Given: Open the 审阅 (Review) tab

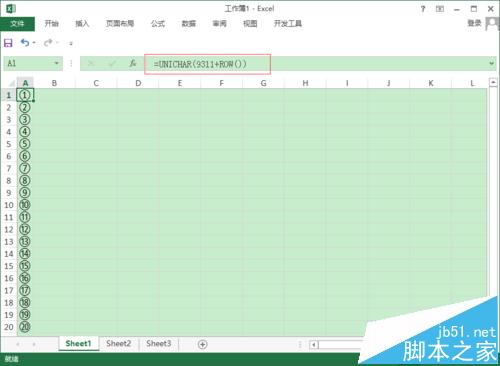Looking at the screenshot, I should click(219, 24).
